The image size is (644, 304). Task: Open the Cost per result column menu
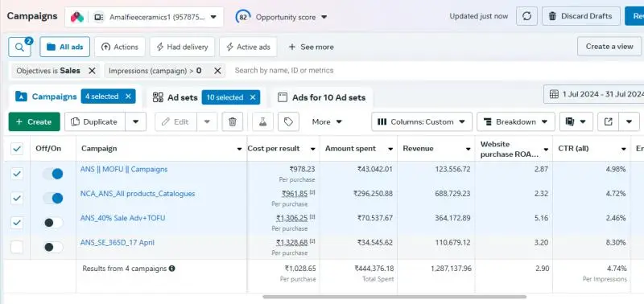[313, 149]
